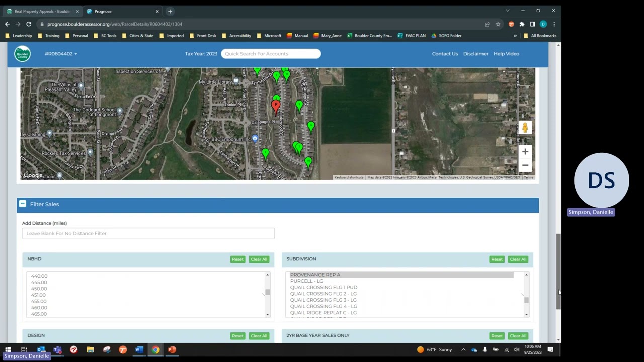Collapse the Filter Sales panel

[x=23, y=204]
